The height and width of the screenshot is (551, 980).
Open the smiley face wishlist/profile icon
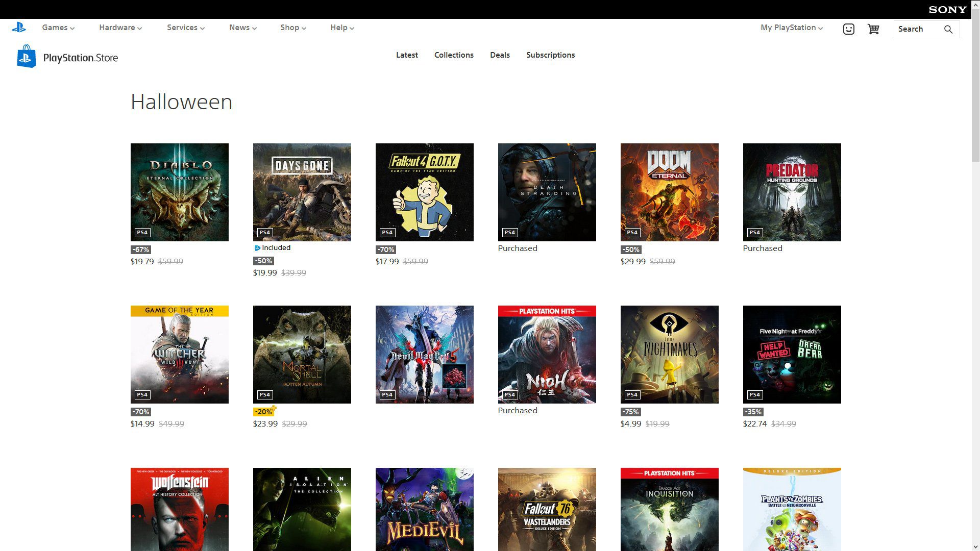(x=848, y=29)
